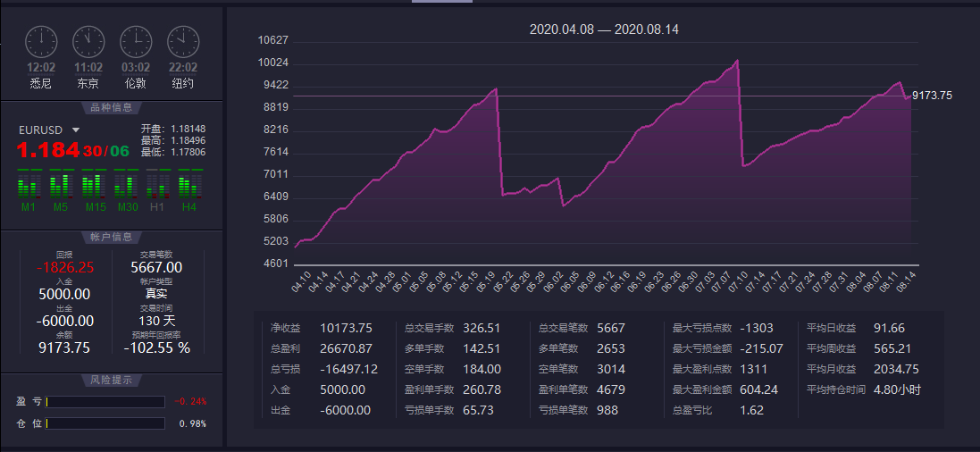
Task: Click the 风险提示 panel header
Action: click(112, 380)
